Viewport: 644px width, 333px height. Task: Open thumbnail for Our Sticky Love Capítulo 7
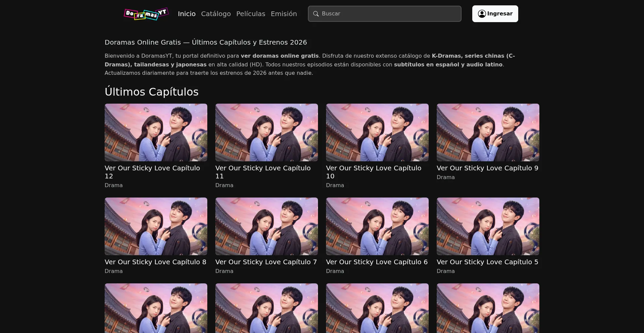[267, 226]
